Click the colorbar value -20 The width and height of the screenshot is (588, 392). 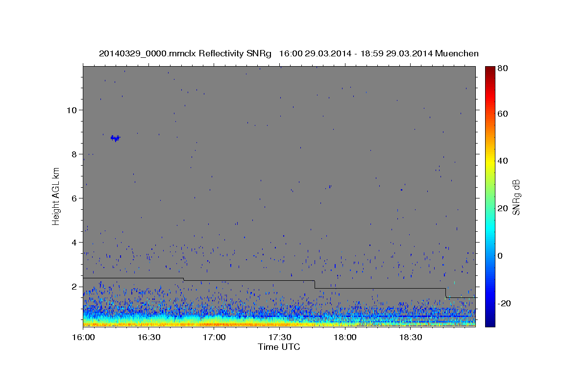pos(504,304)
